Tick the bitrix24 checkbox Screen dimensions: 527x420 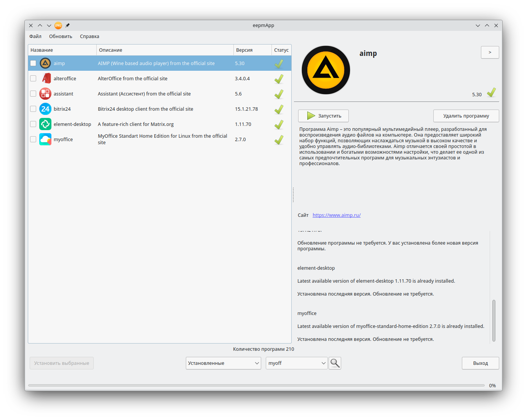33,109
